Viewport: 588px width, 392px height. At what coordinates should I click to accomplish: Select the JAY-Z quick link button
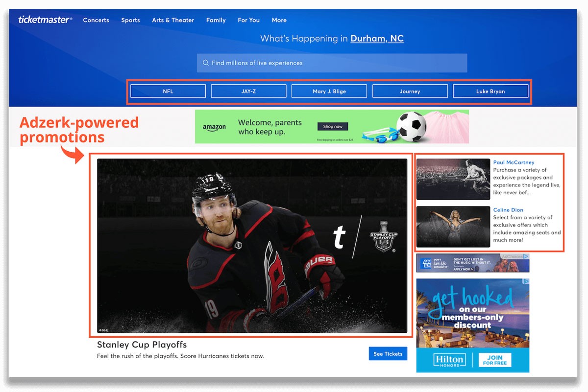[248, 91]
